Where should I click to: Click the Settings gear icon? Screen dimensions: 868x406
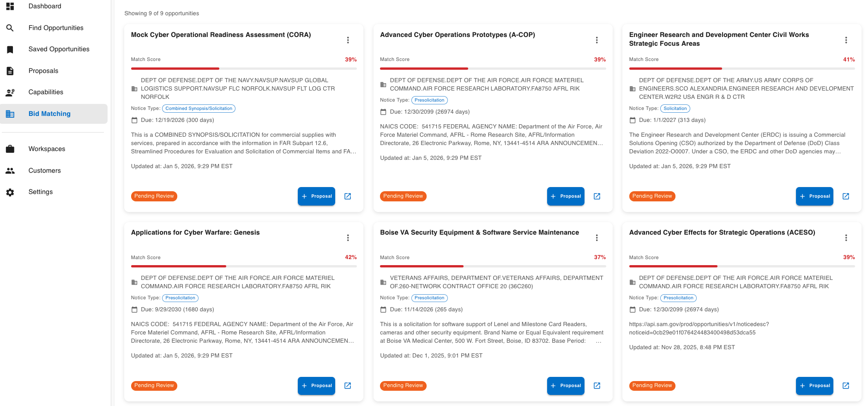tap(10, 192)
